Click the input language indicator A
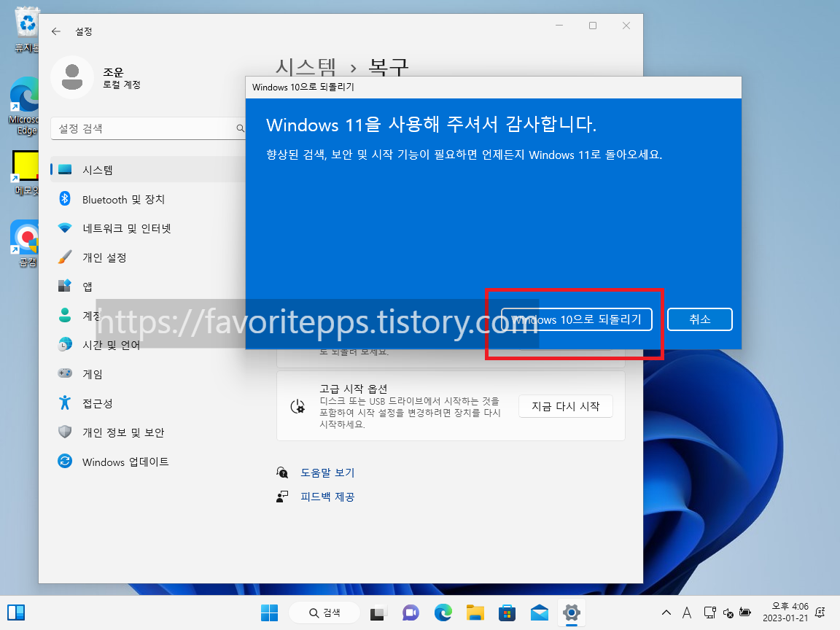 click(x=687, y=612)
